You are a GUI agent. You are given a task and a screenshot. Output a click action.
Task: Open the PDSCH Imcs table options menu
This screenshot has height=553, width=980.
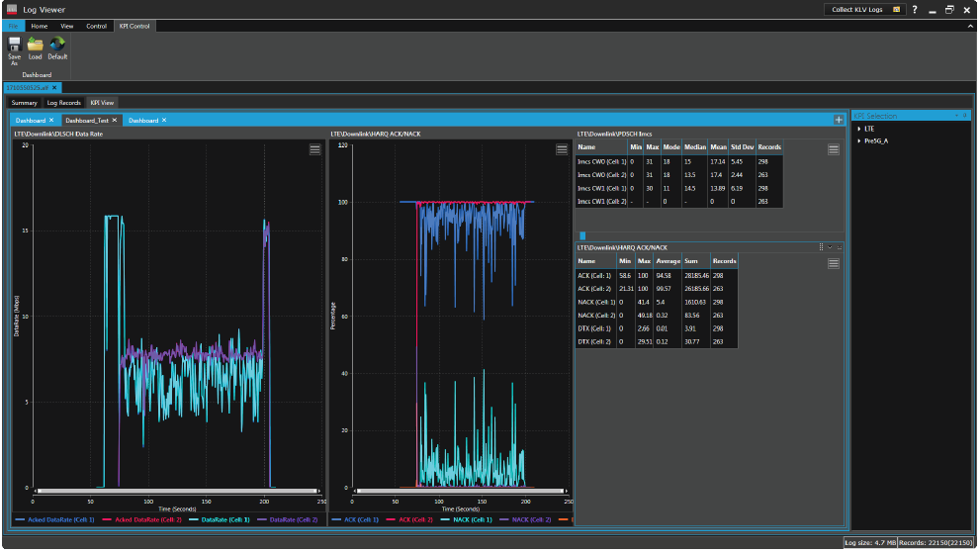pos(834,149)
